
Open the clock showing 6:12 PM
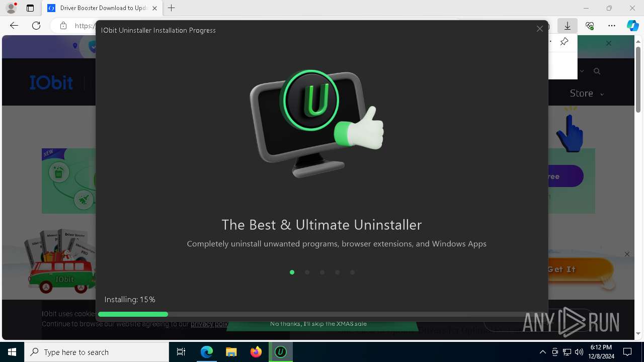click(601, 352)
